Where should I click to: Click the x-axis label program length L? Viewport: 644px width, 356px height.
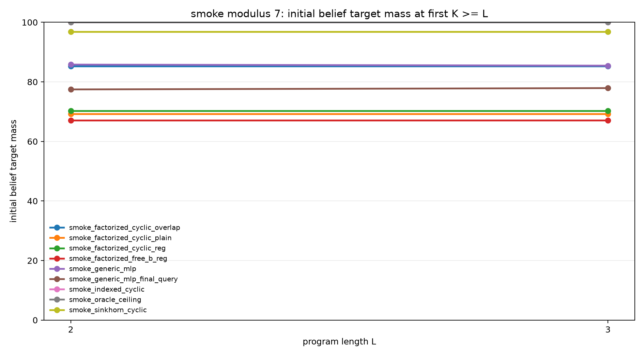pos(339,342)
